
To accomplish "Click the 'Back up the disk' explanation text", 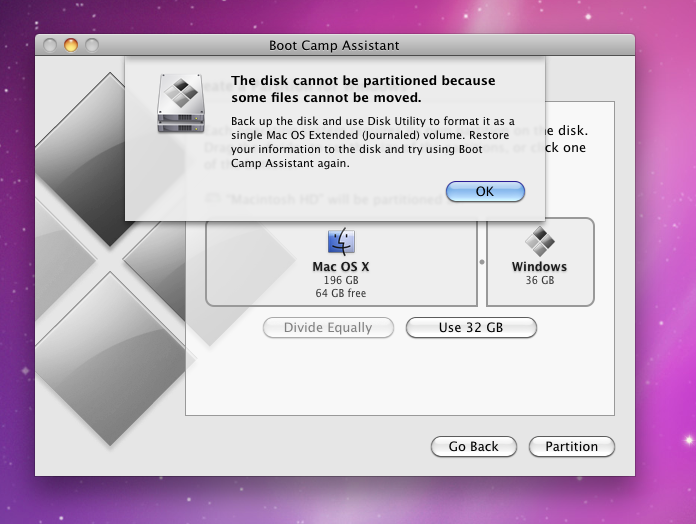I will click(x=373, y=142).
